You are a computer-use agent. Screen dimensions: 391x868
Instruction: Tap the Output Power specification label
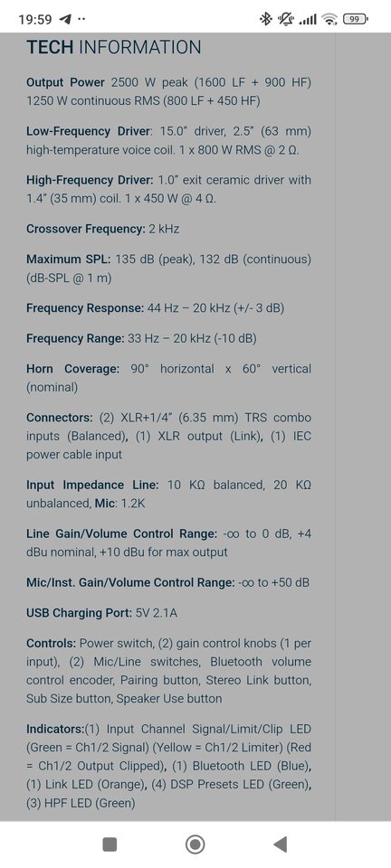click(65, 82)
